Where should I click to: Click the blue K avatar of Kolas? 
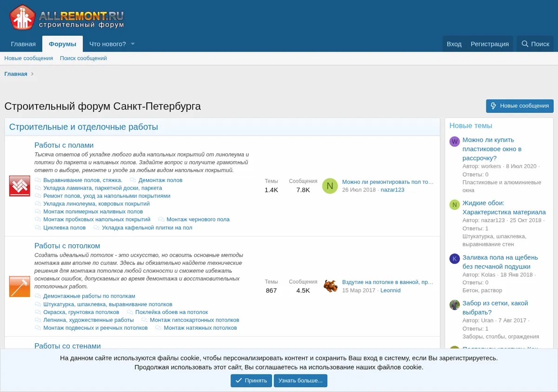(x=454, y=259)
